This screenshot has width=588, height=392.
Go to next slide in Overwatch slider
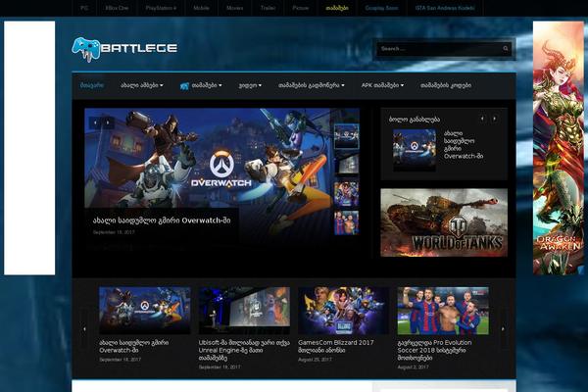(x=108, y=122)
